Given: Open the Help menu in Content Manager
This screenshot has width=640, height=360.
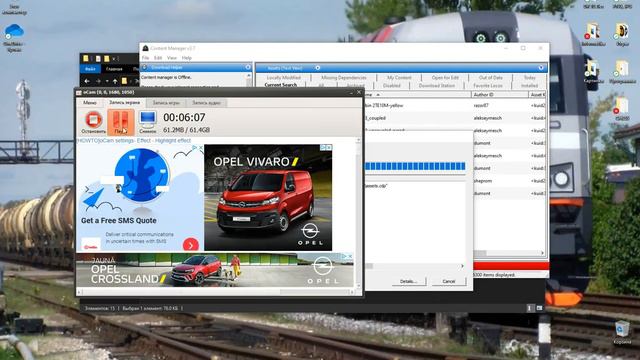Looking at the screenshot, I should [187, 58].
